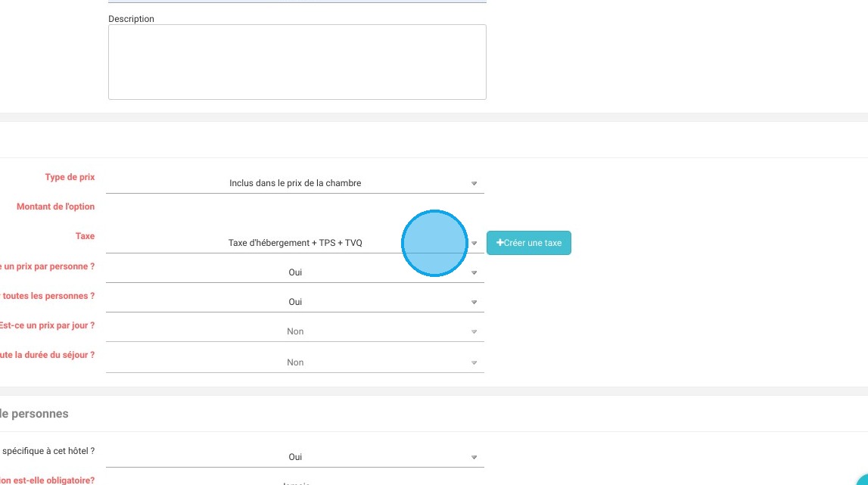Click the arrow icon on spécifique à cet hôtel
The image size is (868, 485).
[474, 457]
